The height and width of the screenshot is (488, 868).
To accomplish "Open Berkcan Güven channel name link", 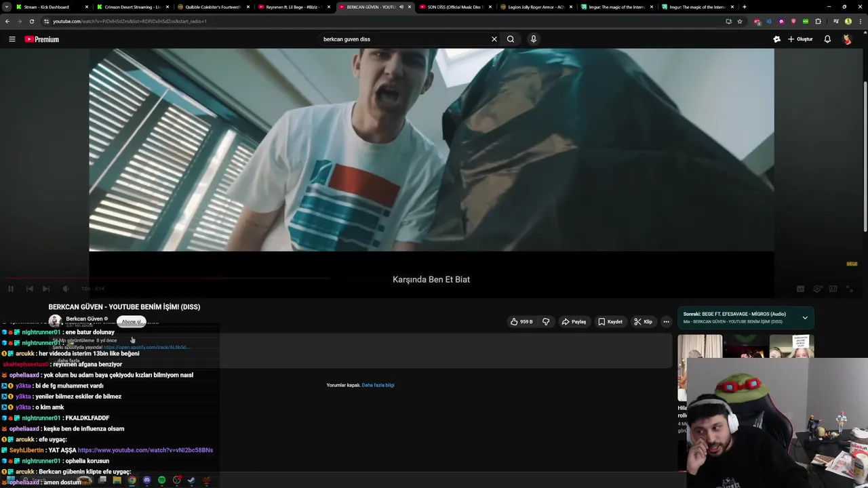I will [x=84, y=319].
